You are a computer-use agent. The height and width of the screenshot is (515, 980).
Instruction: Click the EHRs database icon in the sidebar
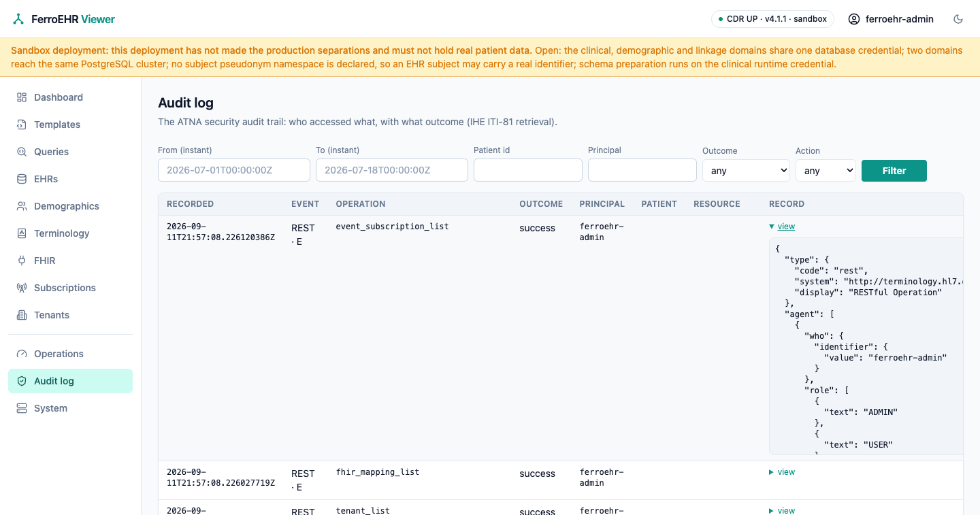22,179
